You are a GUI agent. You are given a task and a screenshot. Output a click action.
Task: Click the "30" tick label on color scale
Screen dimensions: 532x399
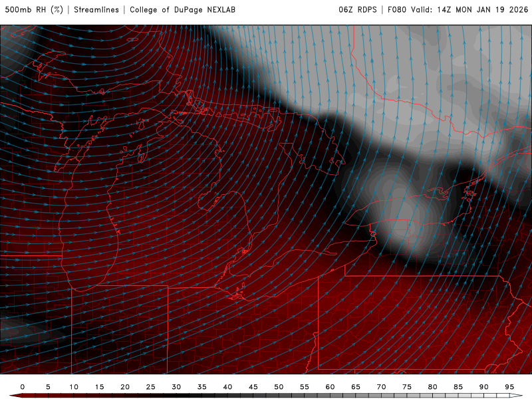click(x=176, y=387)
